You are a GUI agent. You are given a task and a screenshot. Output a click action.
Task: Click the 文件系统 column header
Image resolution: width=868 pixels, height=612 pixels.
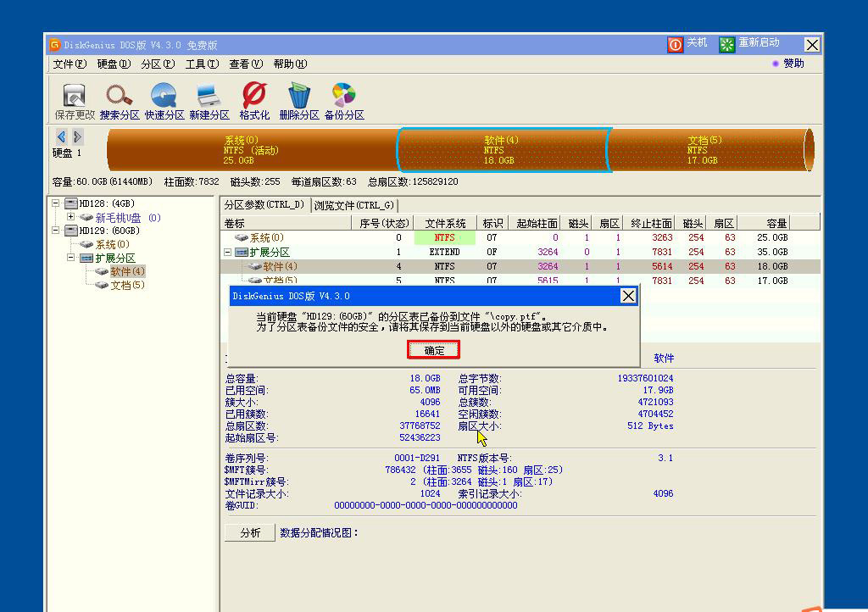point(445,224)
